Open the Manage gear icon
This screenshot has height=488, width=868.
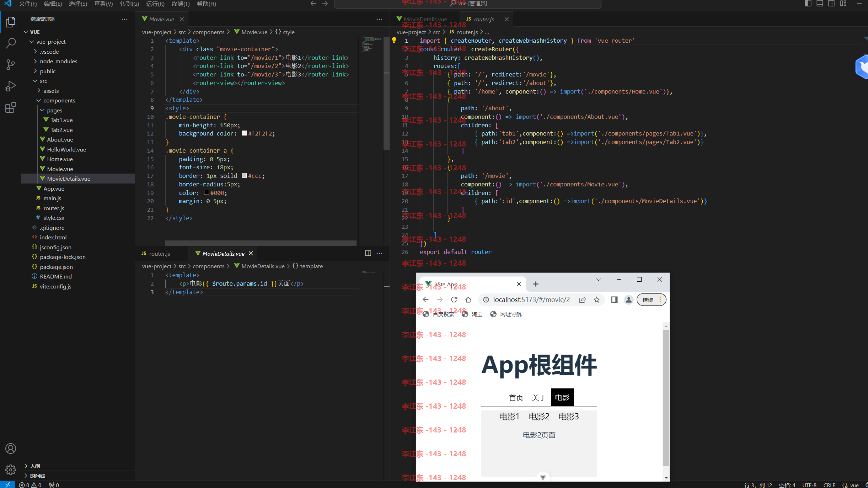point(11,470)
